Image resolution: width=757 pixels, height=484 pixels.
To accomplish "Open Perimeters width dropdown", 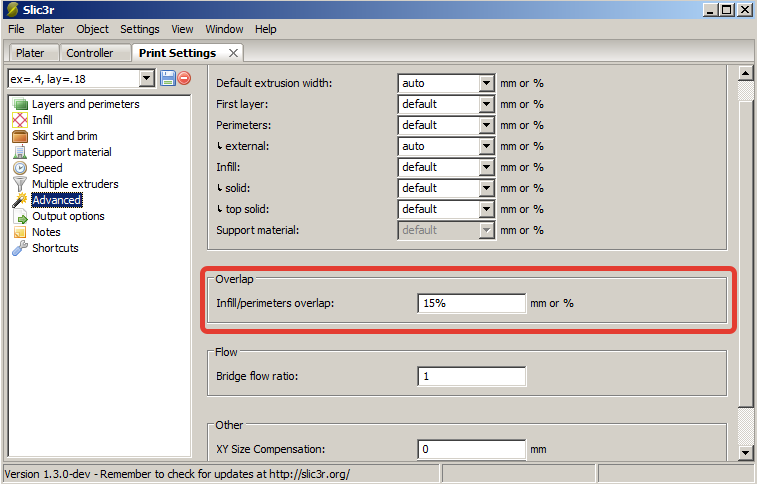I will tap(487, 125).
